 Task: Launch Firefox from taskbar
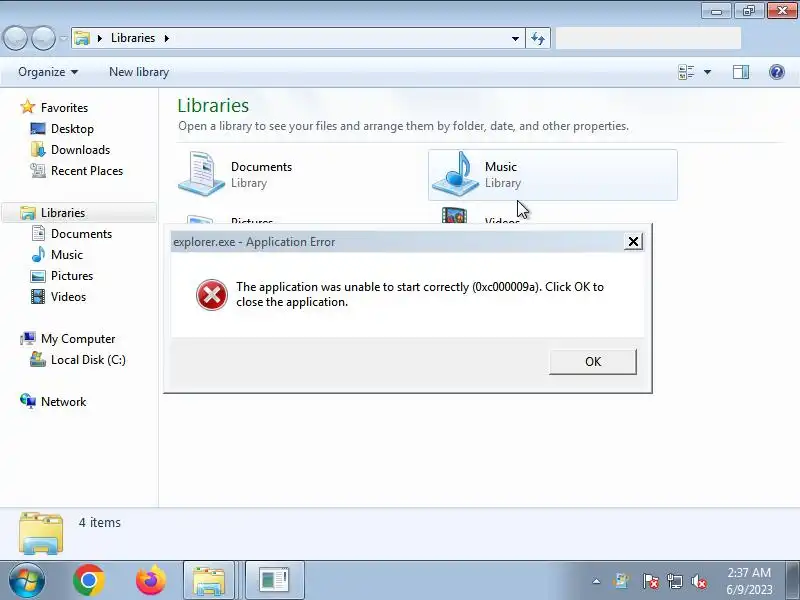pyautogui.click(x=151, y=580)
